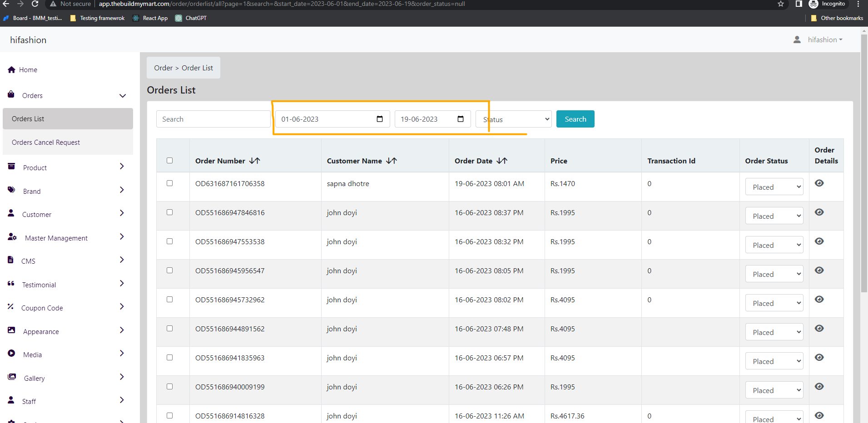The width and height of the screenshot is (868, 423).
Task: Sort by Order Number arrows
Action: point(255,161)
